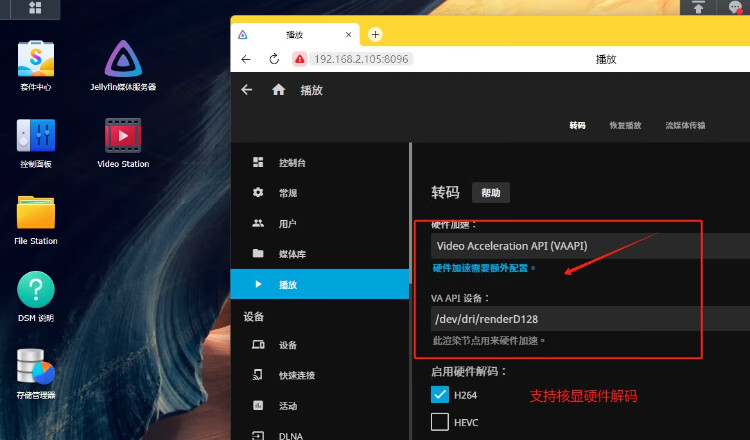Open the Video Station desktop icon

(122, 136)
